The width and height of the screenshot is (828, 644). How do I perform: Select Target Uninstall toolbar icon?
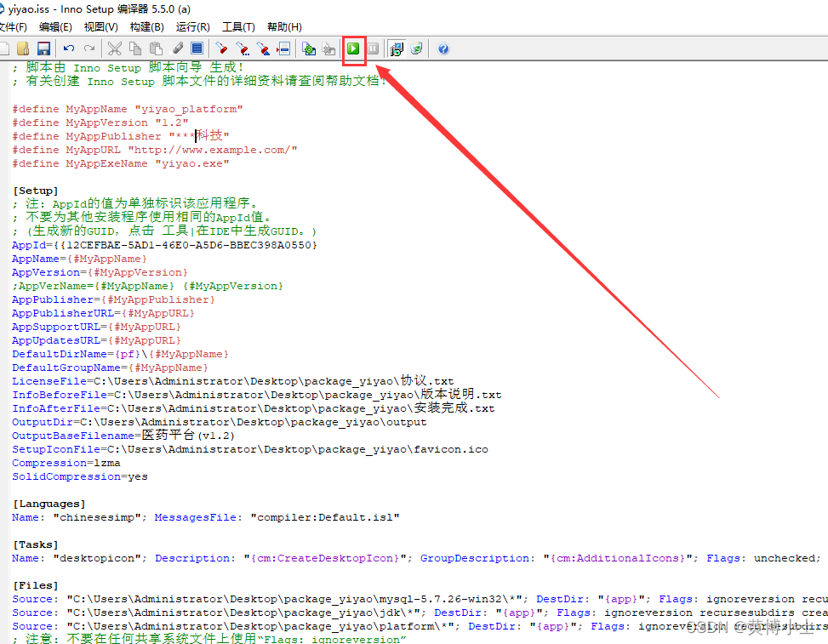[x=417, y=48]
